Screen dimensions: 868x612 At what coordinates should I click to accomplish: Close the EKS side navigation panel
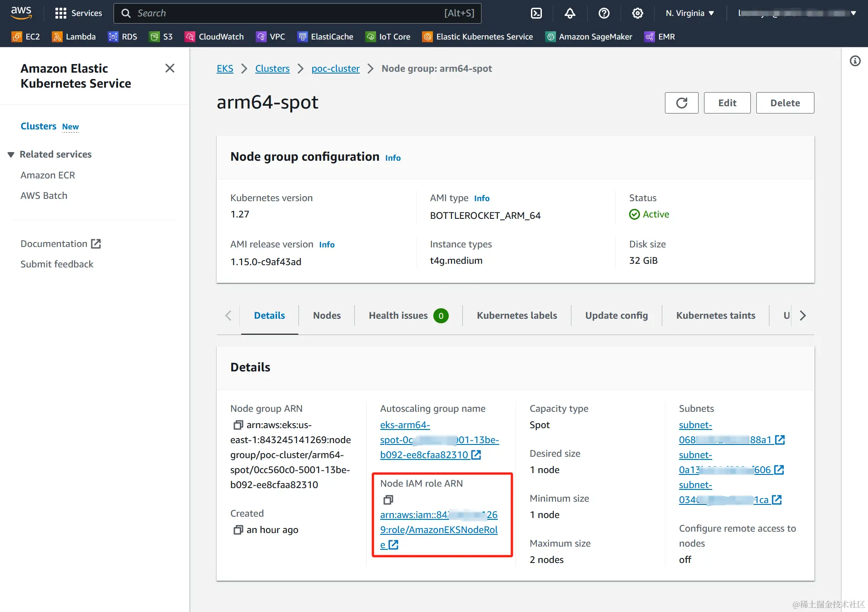tap(170, 68)
